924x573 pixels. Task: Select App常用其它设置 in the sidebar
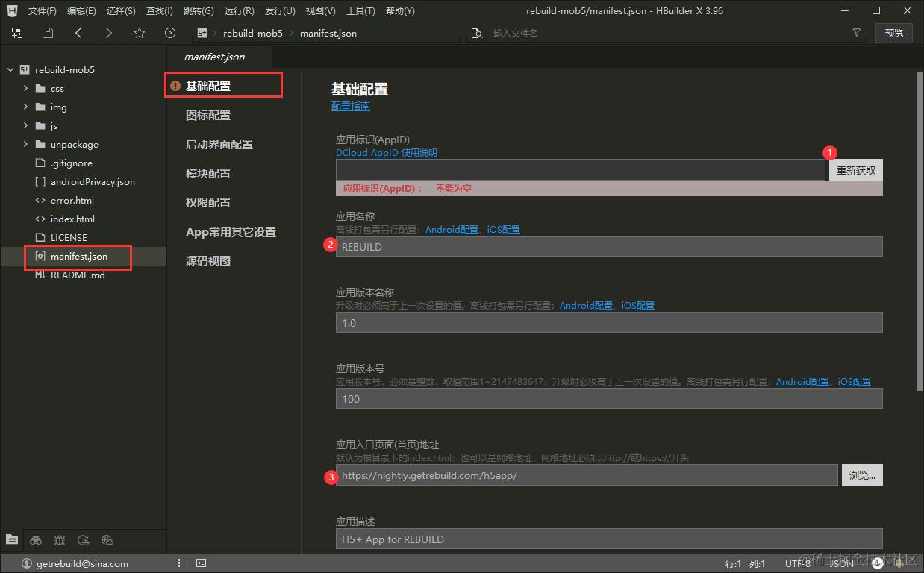pyautogui.click(x=231, y=232)
